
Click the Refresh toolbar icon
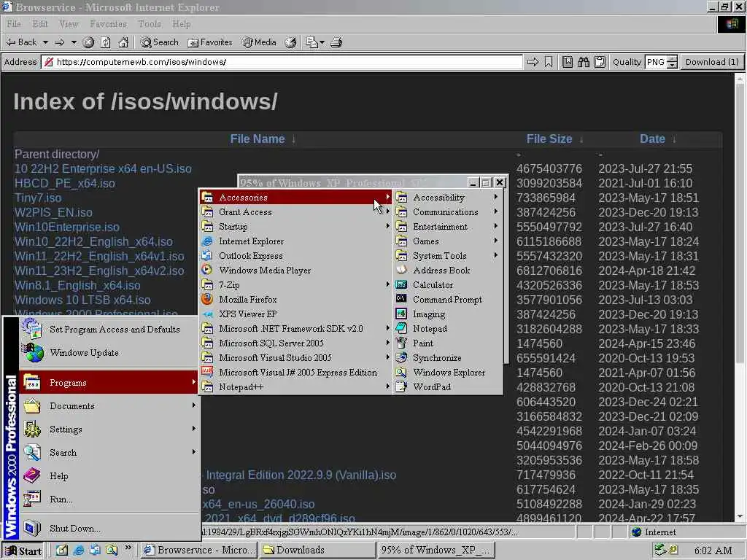[106, 42]
